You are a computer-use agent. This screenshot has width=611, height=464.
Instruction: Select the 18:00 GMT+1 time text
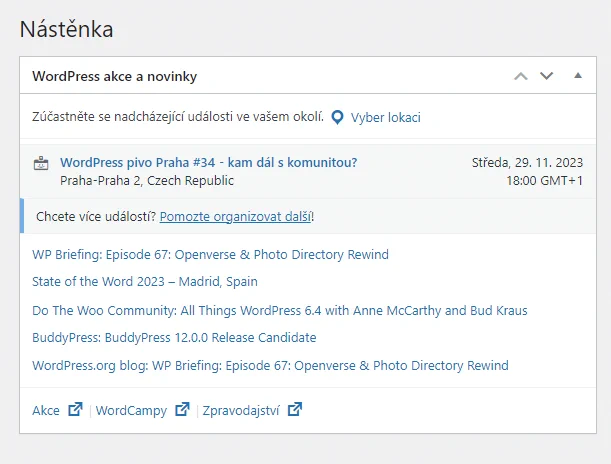coord(544,181)
